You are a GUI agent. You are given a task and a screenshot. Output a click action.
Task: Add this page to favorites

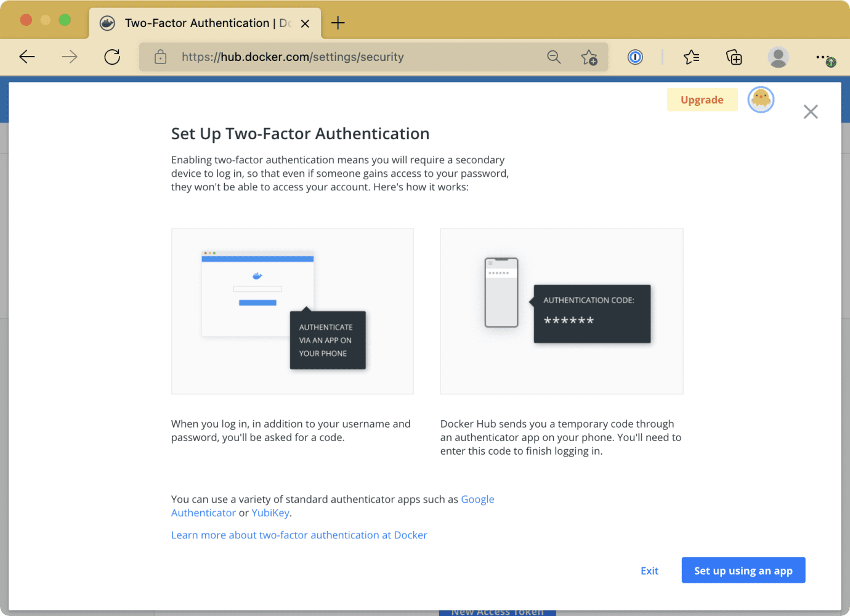tap(589, 57)
